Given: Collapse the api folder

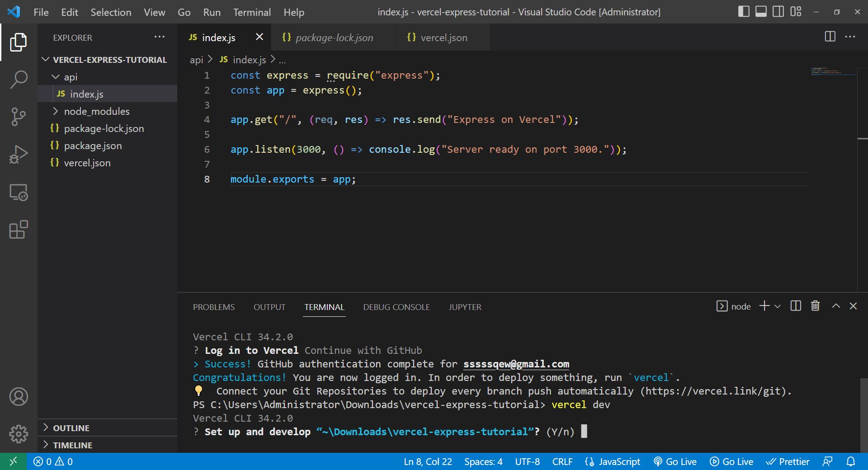Looking at the screenshot, I should pyautogui.click(x=108, y=77).
